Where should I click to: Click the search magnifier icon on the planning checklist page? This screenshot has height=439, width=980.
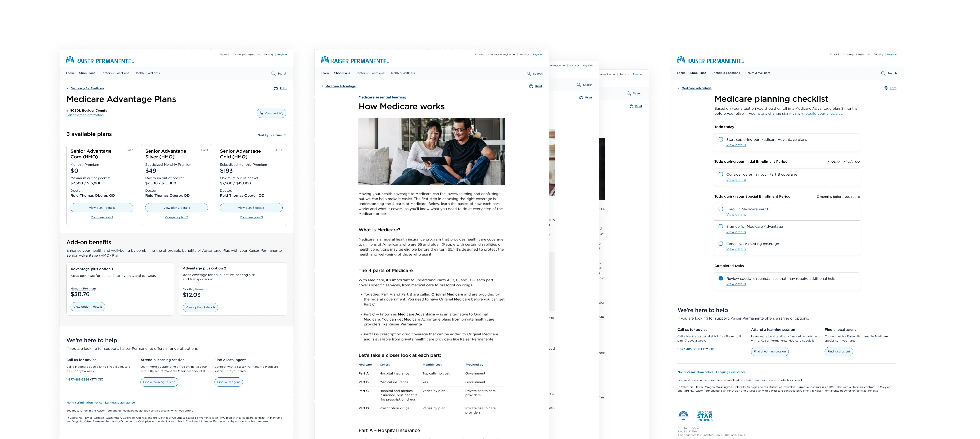[x=883, y=73]
